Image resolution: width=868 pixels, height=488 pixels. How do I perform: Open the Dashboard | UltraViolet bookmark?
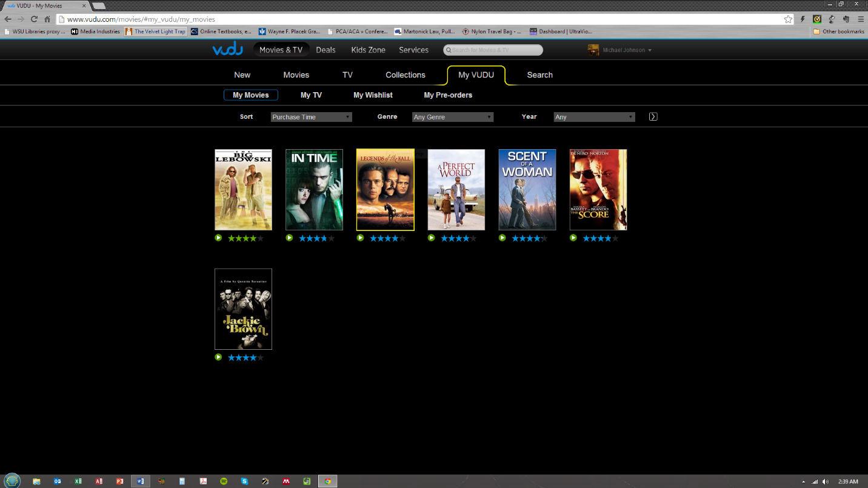(561, 32)
